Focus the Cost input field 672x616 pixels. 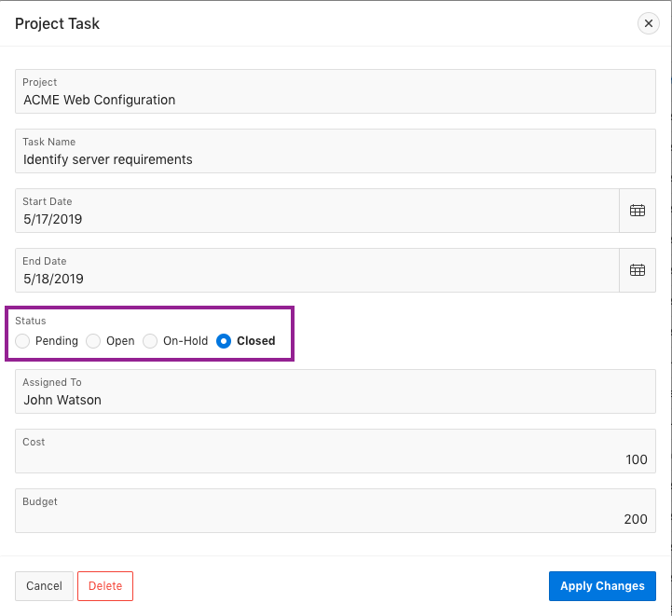point(336,459)
